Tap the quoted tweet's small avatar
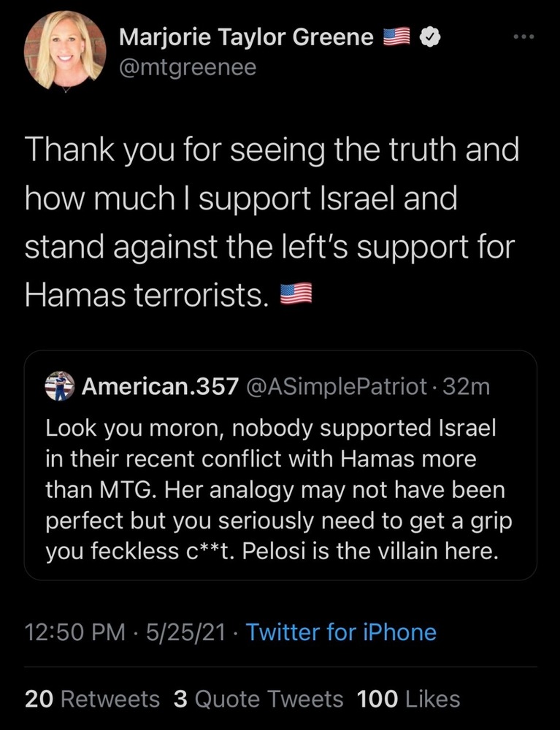Viewport: 560px width, 730px height. (59, 386)
